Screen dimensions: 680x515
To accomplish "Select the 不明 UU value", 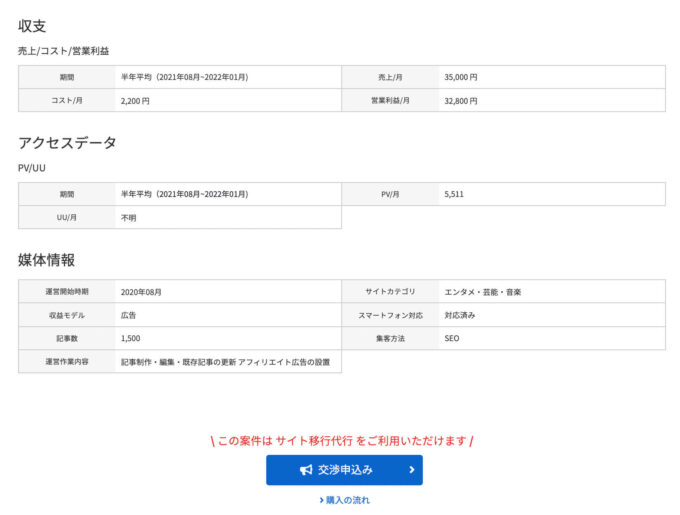I will coord(128,218).
